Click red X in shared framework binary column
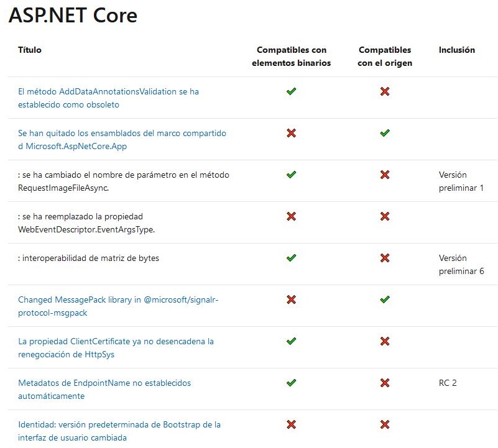Image resolution: width=498 pixels, height=448 pixels. [291, 133]
